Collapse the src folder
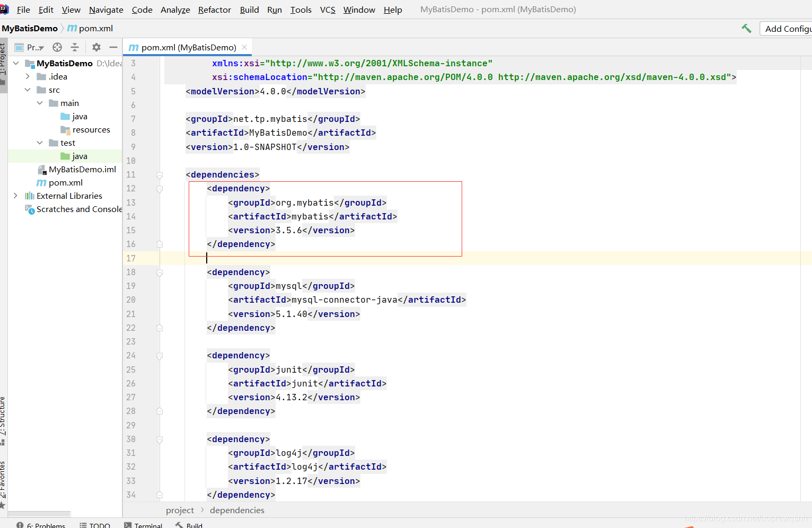This screenshot has height=528, width=812. [x=28, y=90]
